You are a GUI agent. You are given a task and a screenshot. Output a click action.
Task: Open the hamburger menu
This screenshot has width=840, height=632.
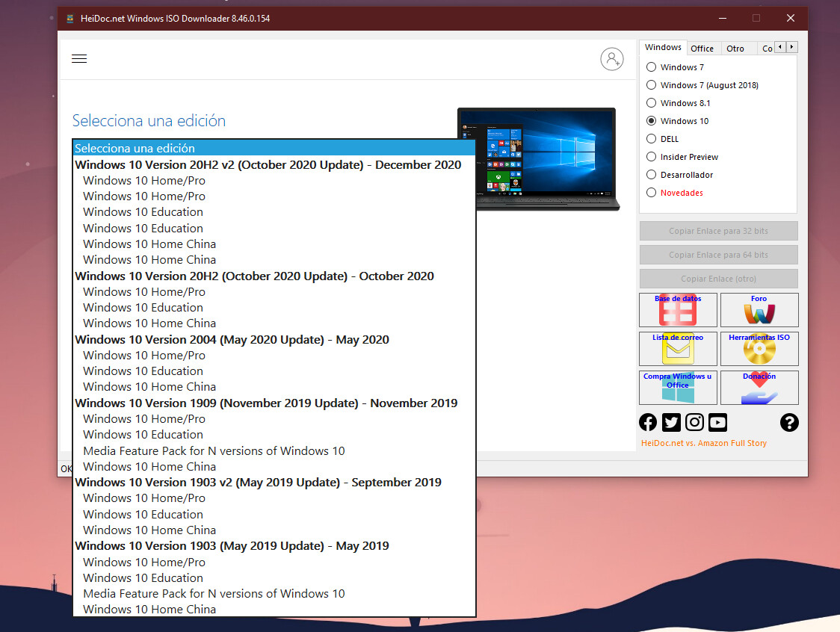tap(79, 58)
